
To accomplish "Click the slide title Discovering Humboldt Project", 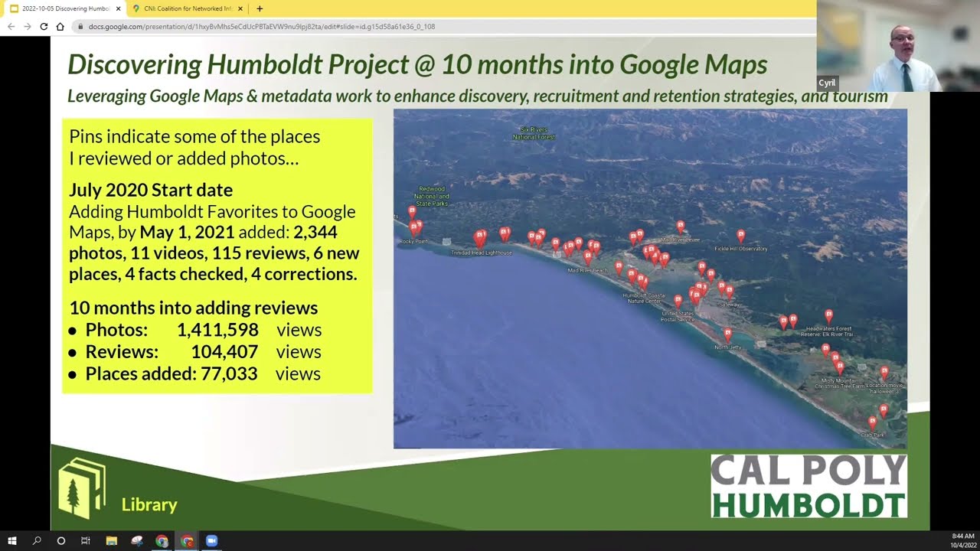I will click(x=417, y=64).
